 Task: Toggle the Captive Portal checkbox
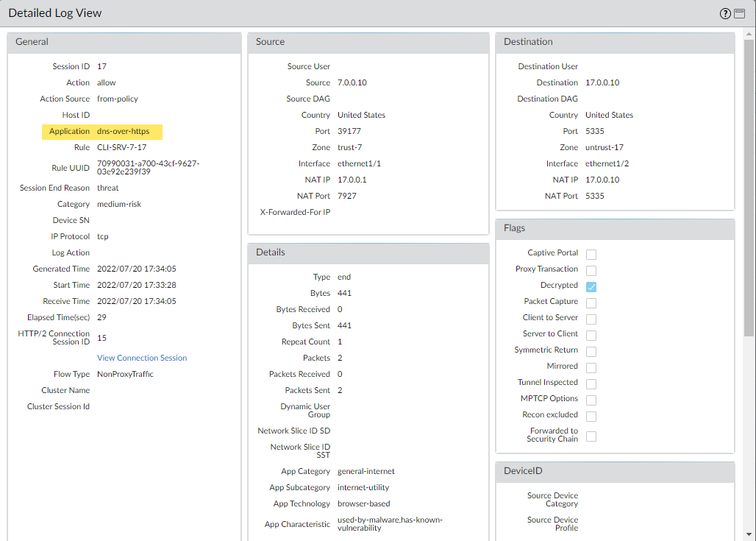[591, 254]
